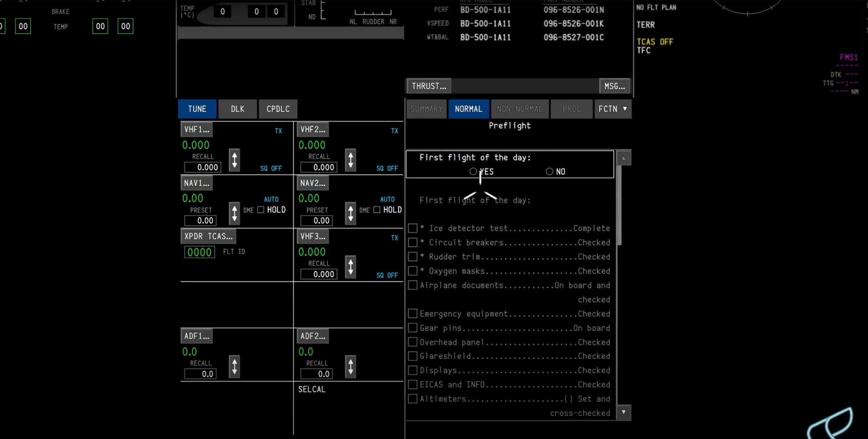This screenshot has height=439, width=868.
Task: Swap VHF3 active and recall frequencies
Action: [x=350, y=267]
